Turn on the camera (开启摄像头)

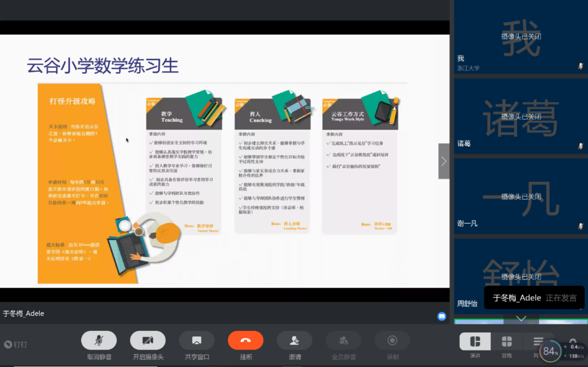coord(148,340)
